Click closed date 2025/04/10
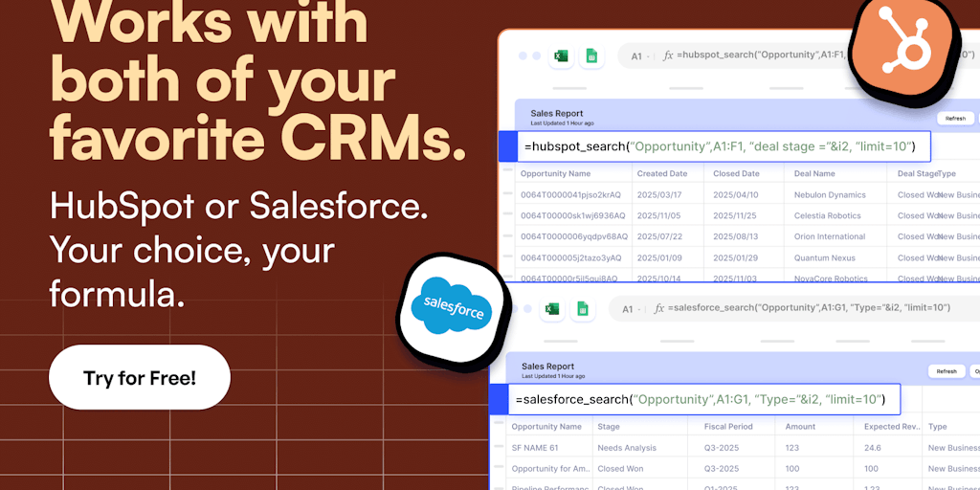 736,195
